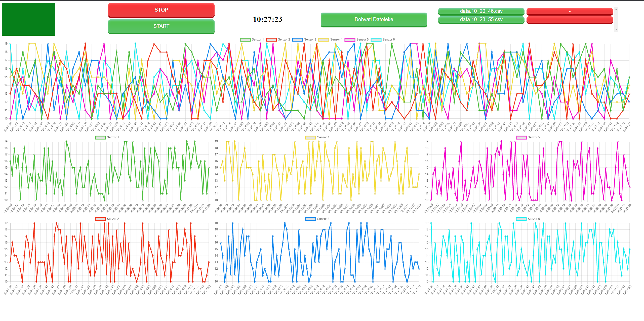This screenshot has width=644, height=321.
Task: Open the data.10_20_46.csv file entry
Action: [481, 11]
